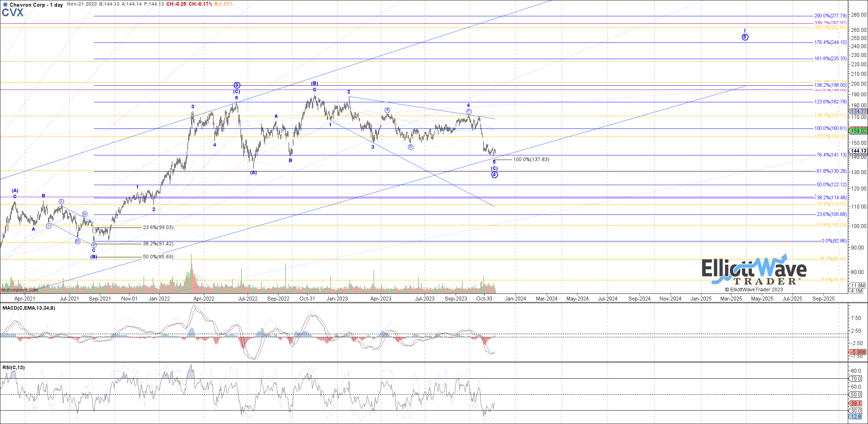Click the 50.0 RSI level tag

point(856,395)
